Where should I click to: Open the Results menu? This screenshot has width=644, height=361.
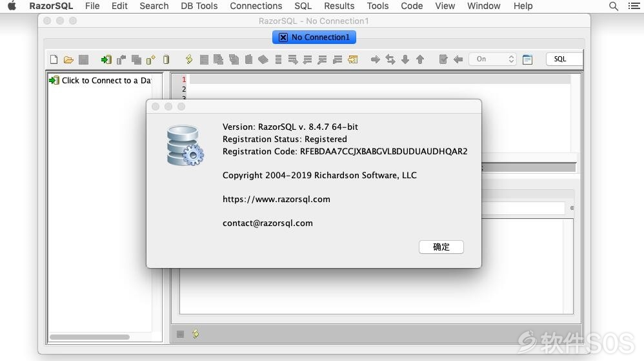coord(339,6)
